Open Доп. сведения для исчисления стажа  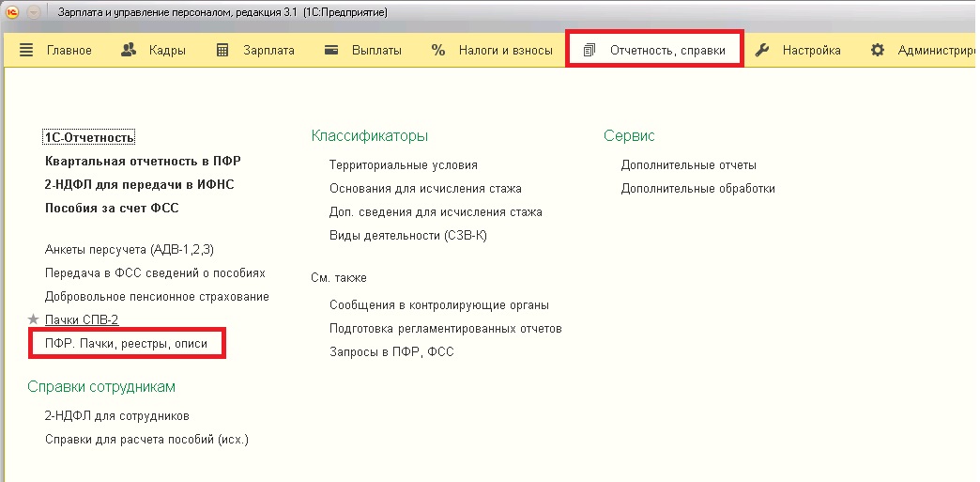[x=436, y=212]
